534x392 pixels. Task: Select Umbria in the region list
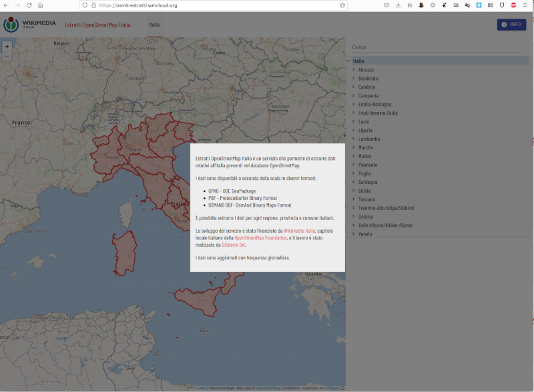[x=365, y=217]
